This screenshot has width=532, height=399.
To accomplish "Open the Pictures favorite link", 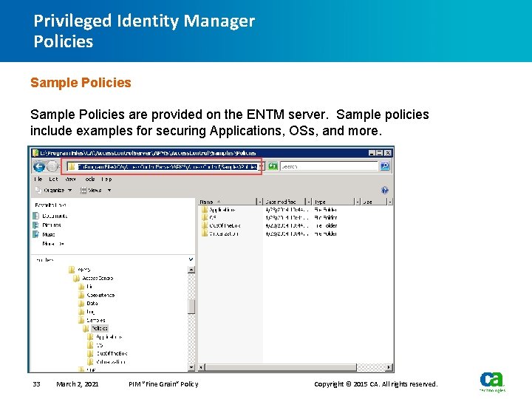I will [51, 225].
